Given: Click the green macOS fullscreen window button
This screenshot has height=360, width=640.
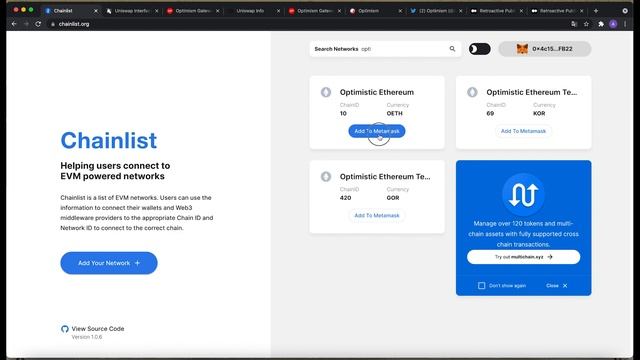Looking at the screenshot, I should 31,9.
